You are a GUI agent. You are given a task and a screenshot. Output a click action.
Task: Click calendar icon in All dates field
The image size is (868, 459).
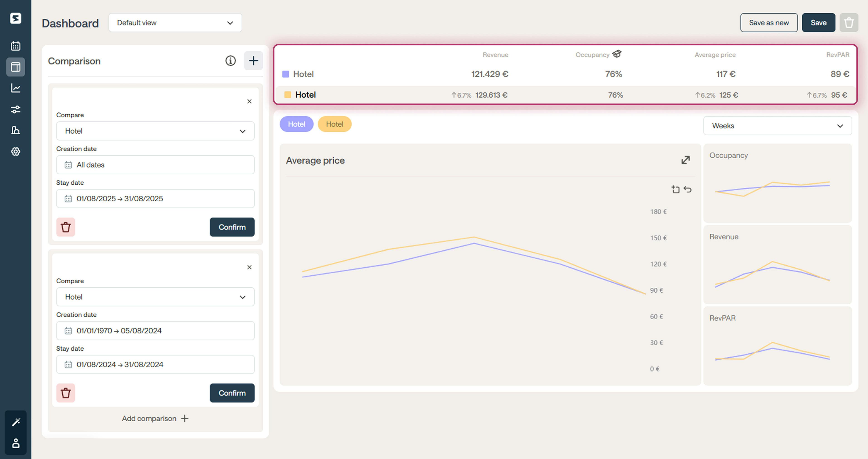click(x=68, y=165)
